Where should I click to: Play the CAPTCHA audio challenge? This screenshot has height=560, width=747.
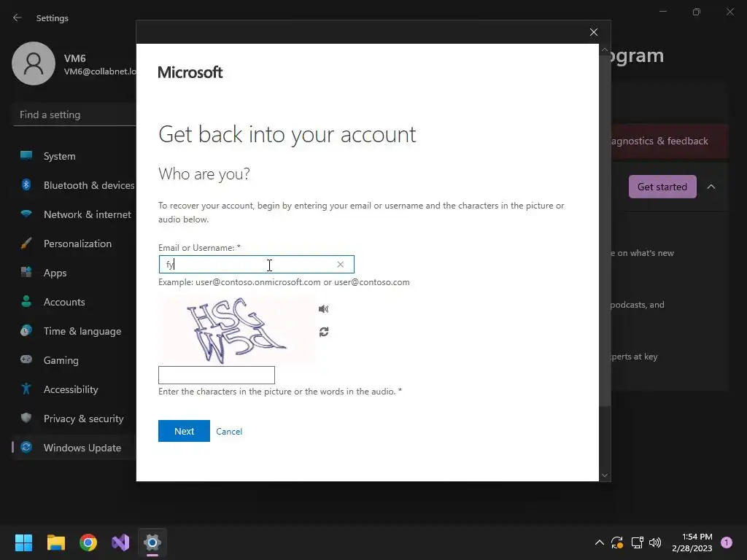tap(323, 309)
